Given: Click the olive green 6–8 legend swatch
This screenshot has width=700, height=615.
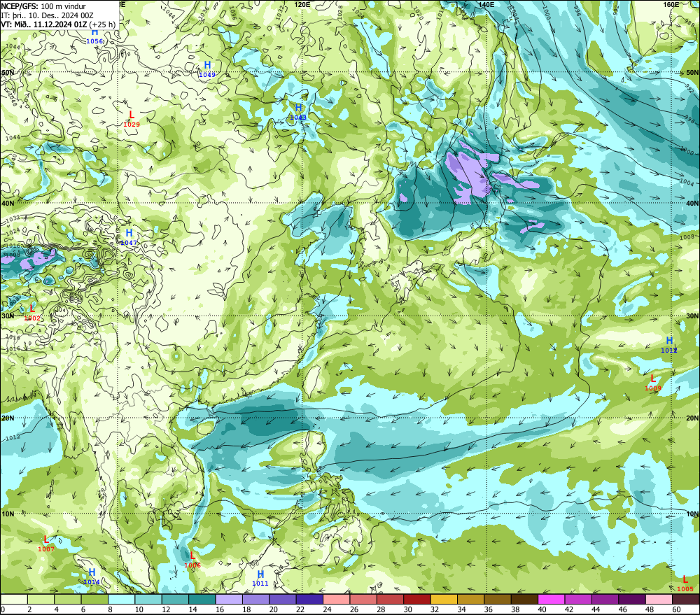Looking at the screenshot, I should coord(94,599).
